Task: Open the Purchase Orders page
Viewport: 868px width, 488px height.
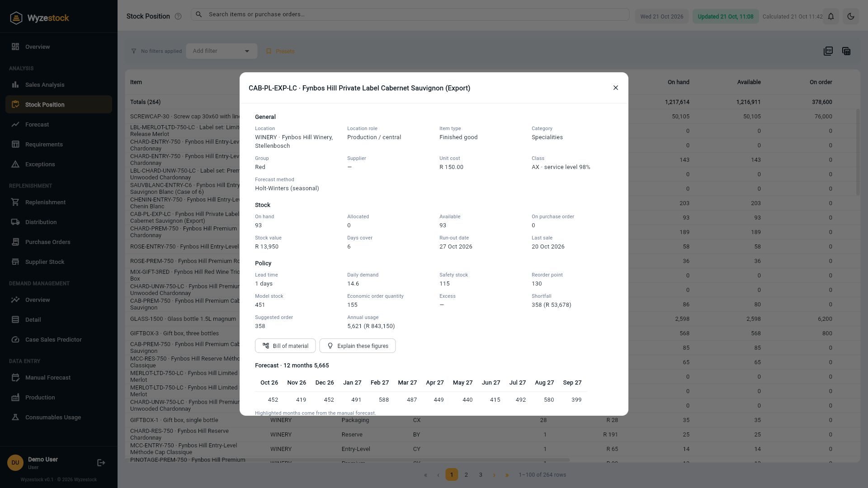Action: pyautogui.click(x=59, y=242)
